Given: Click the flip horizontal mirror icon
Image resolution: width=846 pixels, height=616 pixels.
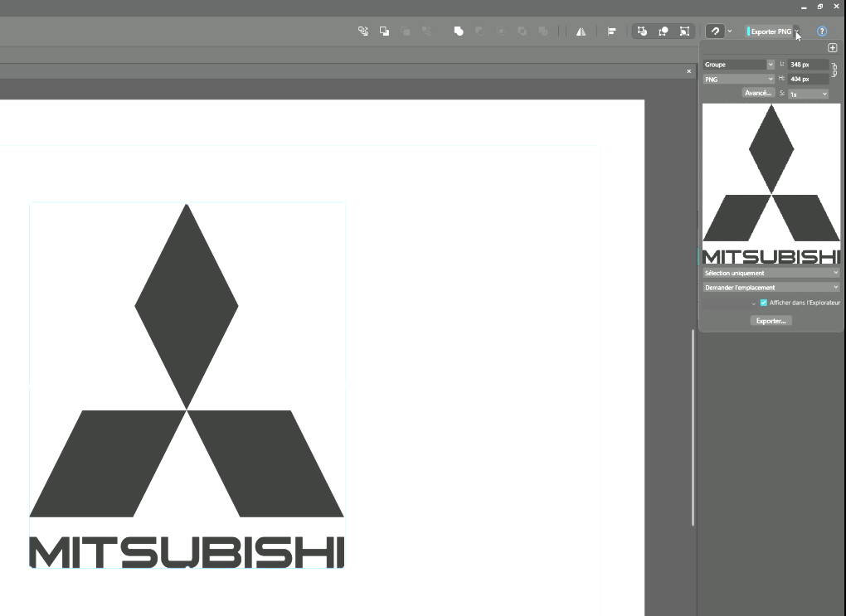Looking at the screenshot, I should (581, 32).
